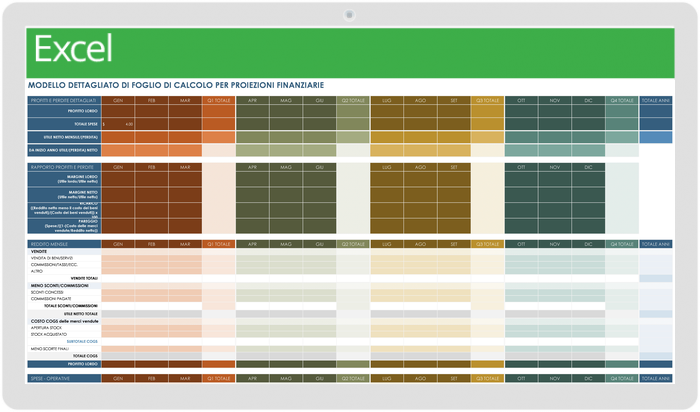The image size is (700, 412).
Task: Select the 'Reddito mensile' header cell
Action: (x=64, y=244)
